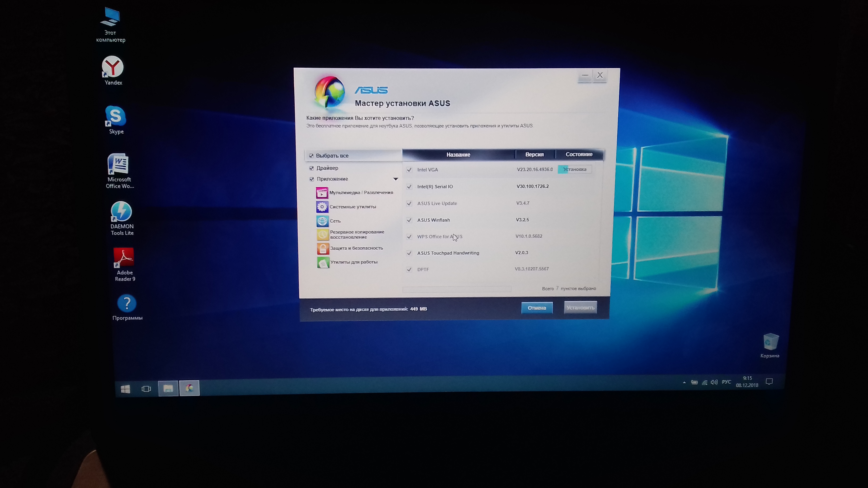Viewport: 868px width, 488px height.
Task: Click version V23.20.16.4936.0
Action: (535, 169)
